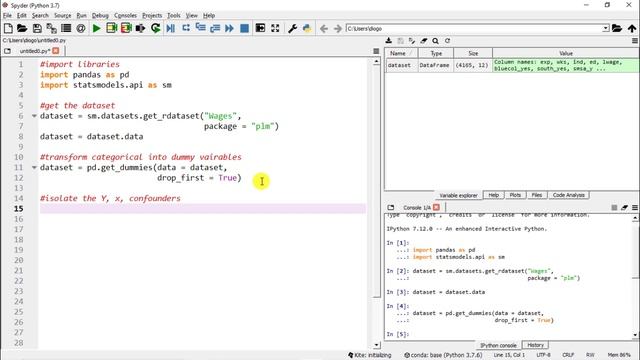
Task: Select IPython console tab
Action: tap(498, 345)
